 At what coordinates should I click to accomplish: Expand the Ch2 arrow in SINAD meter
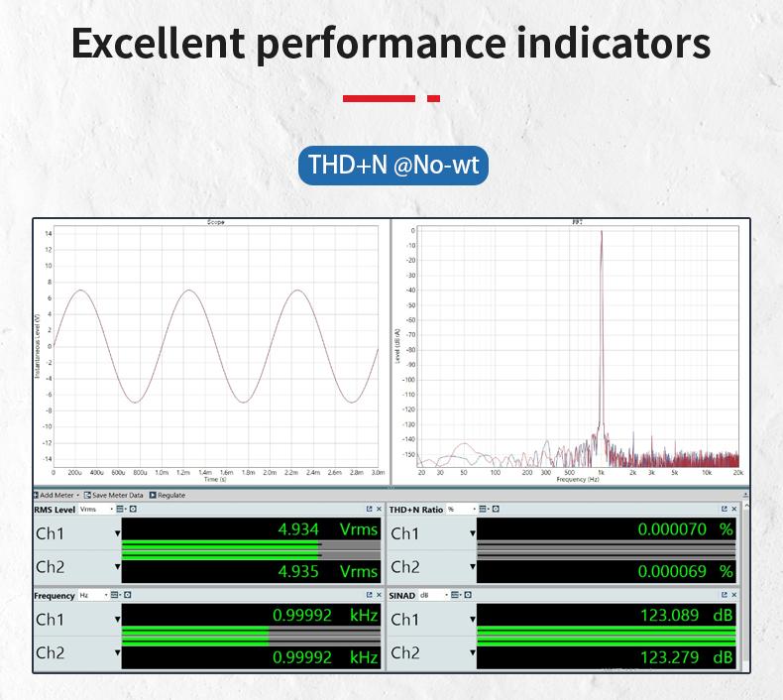[x=473, y=653]
